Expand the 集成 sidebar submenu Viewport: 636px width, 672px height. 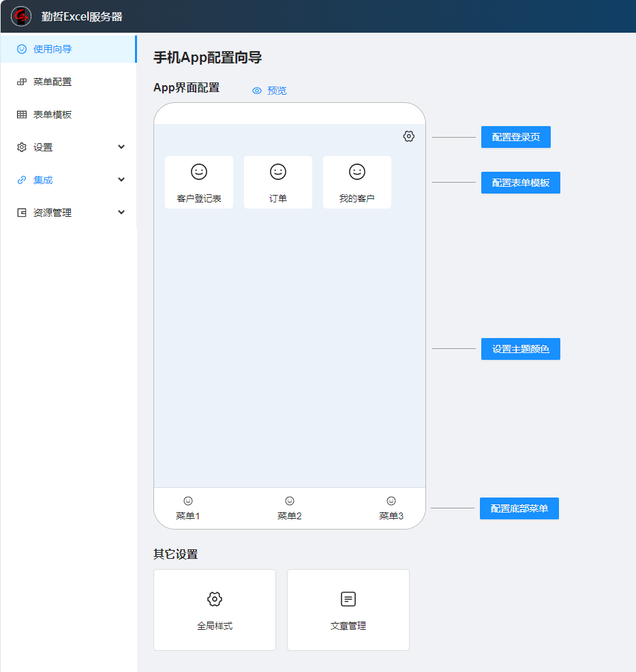pyautogui.click(x=68, y=180)
